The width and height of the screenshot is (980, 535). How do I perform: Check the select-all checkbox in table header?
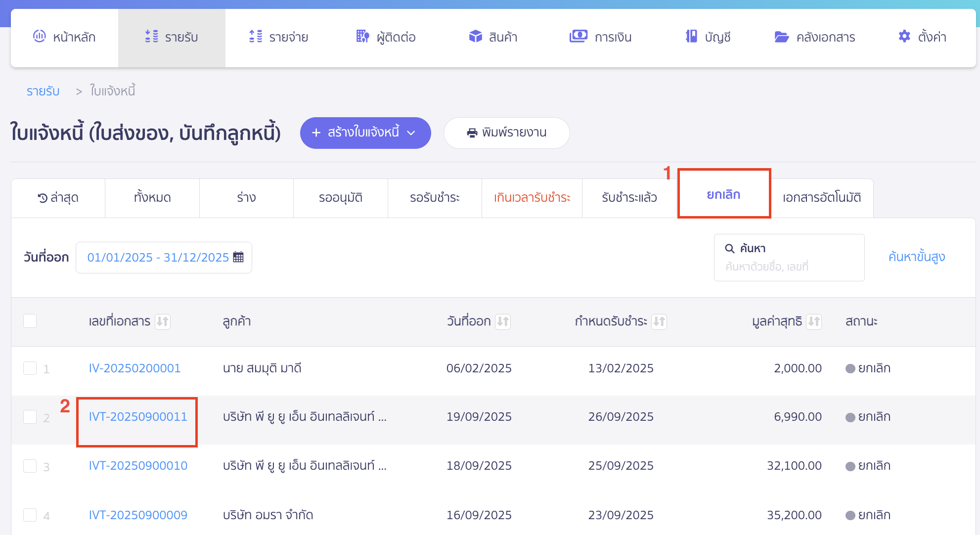pyautogui.click(x=30, y=320)
